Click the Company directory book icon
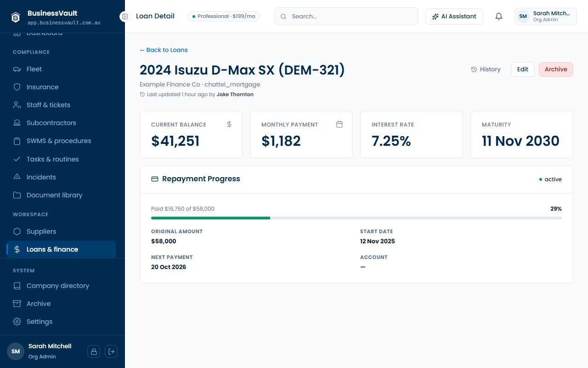This screenshot has width=588, height=368. [17, 286]
